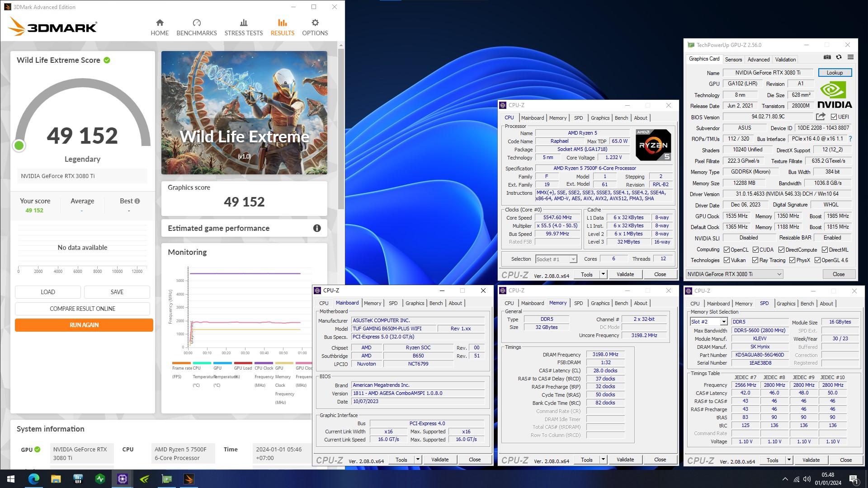Open the Stress Tests chart icon

pyautogui.click(x=244, y=23)
